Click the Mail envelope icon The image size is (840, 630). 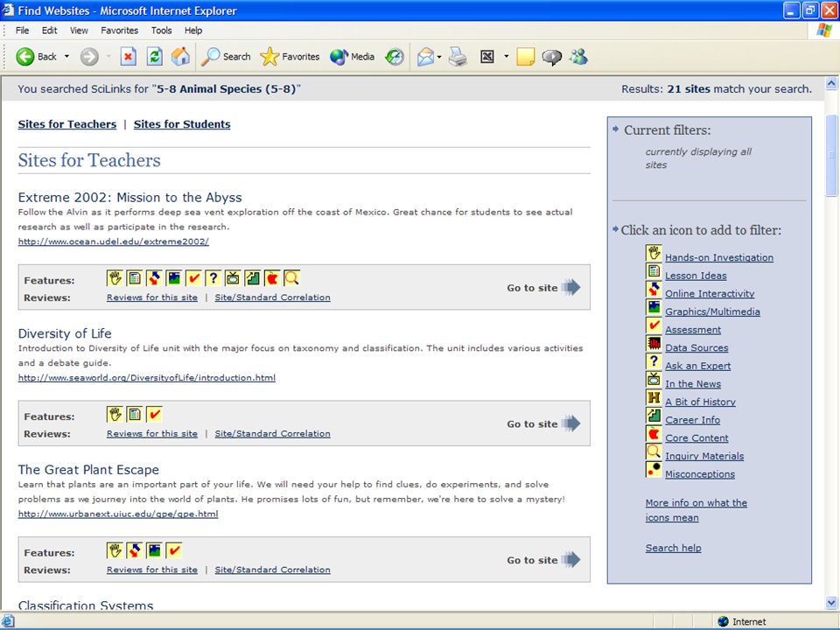coord(425,56)
